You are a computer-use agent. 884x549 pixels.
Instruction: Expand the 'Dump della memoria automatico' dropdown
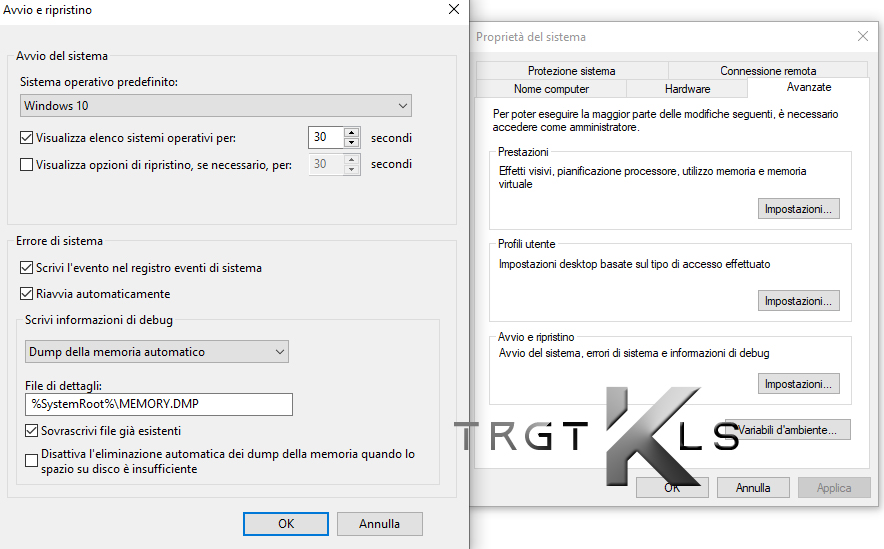pos(156,352)
